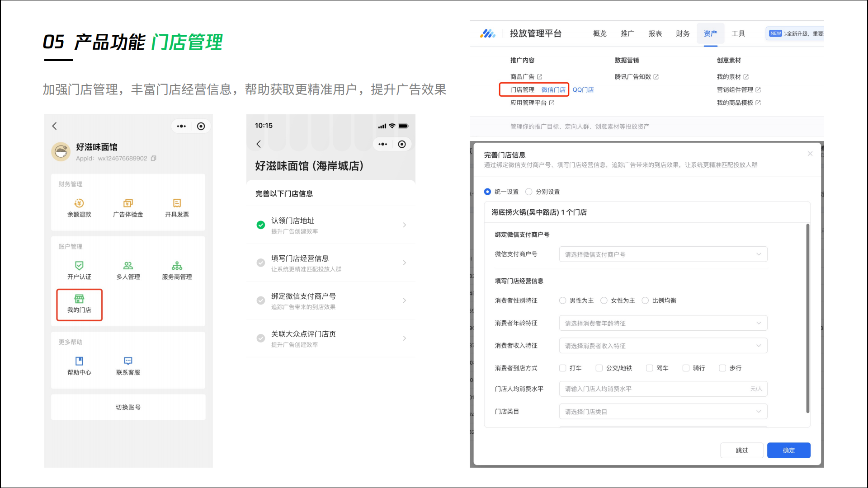
Task: Open 消费者年龄特征 dropdown
Action: [663, 323]
